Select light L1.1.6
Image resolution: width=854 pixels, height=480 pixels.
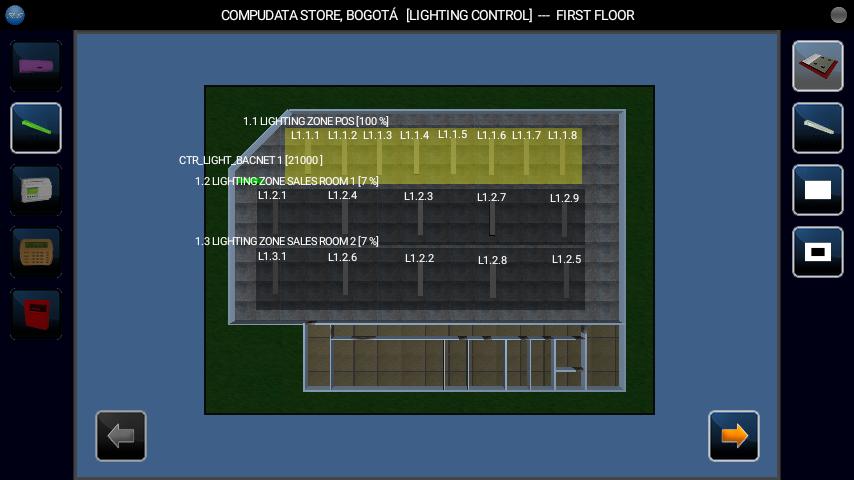coord(491,135)
